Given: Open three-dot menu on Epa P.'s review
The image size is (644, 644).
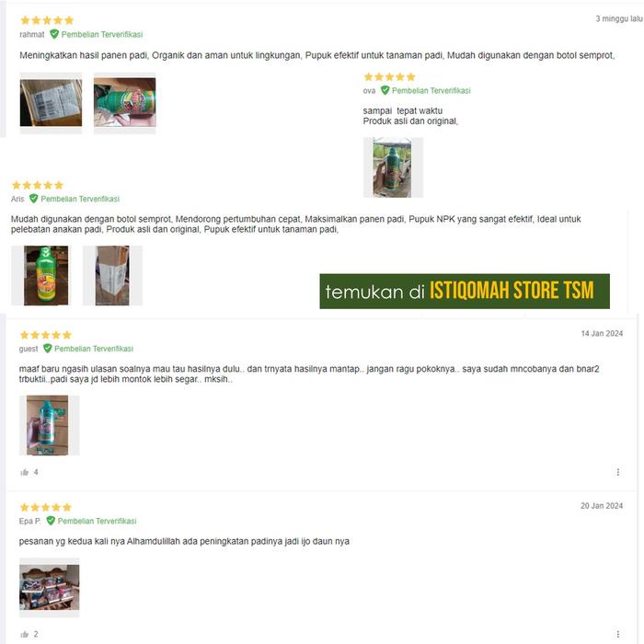Looking at the screenshot, I should point(618,635).
